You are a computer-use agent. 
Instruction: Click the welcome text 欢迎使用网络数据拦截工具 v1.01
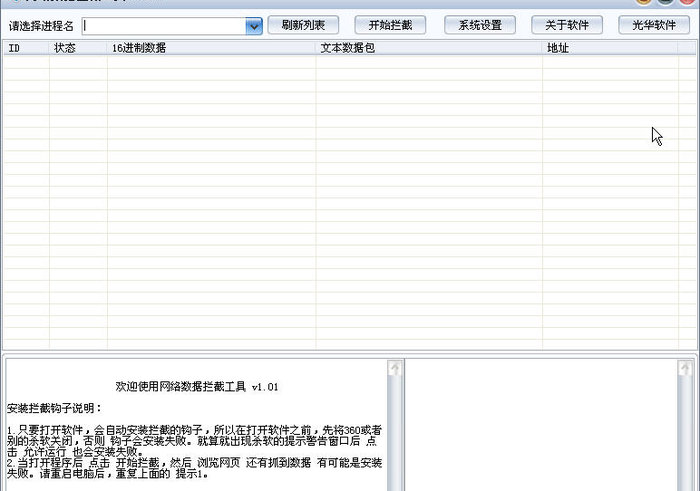tap(196, 387)
